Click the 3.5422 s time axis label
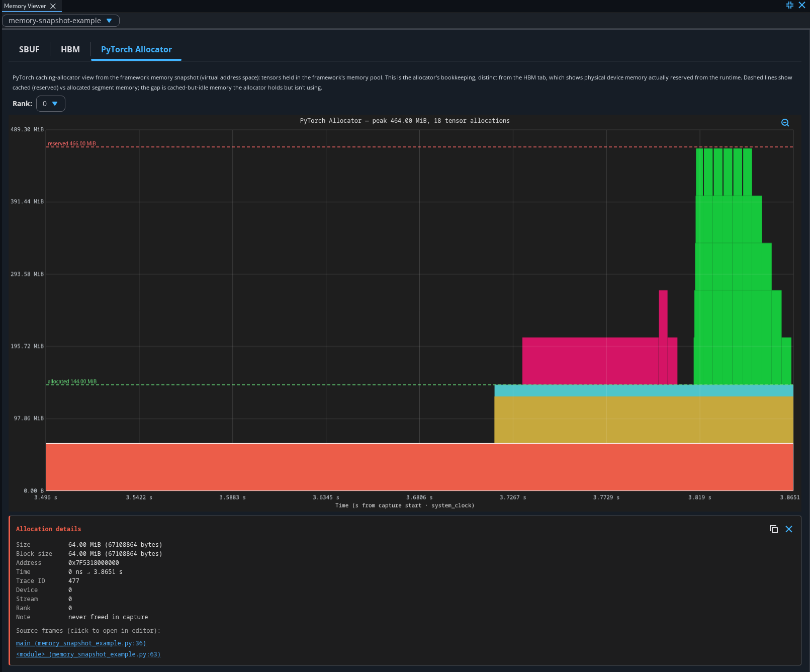Viewport: 810px width, 672px height. tap(139, 497)
